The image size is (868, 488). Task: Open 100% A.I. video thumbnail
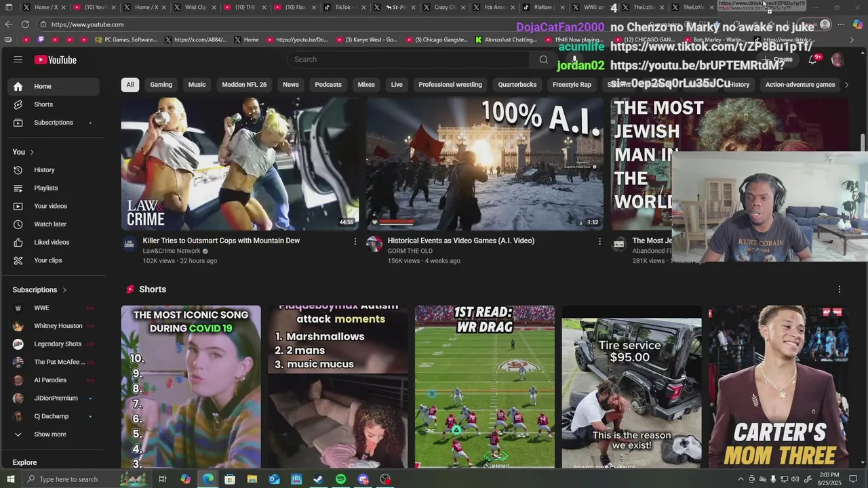tap(485, 164)
